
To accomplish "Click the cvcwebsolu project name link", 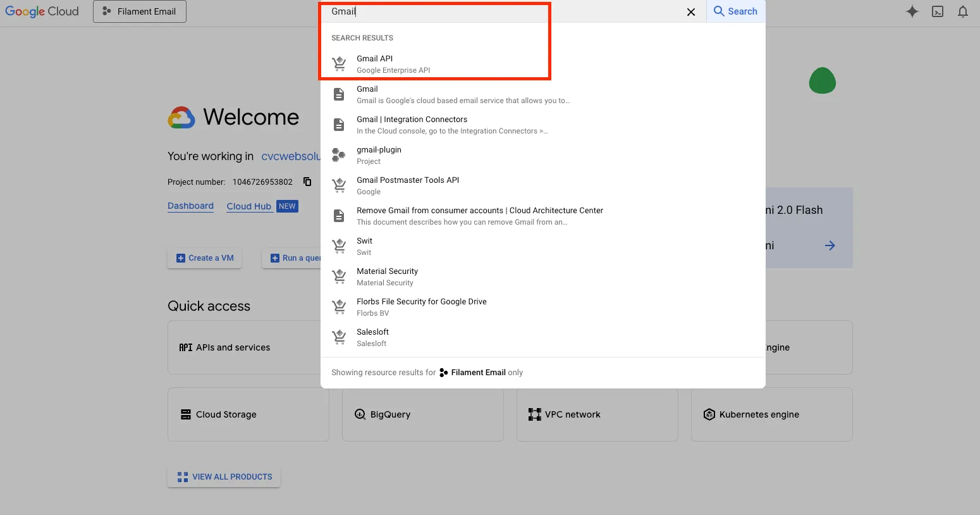I will coord(291,156).
